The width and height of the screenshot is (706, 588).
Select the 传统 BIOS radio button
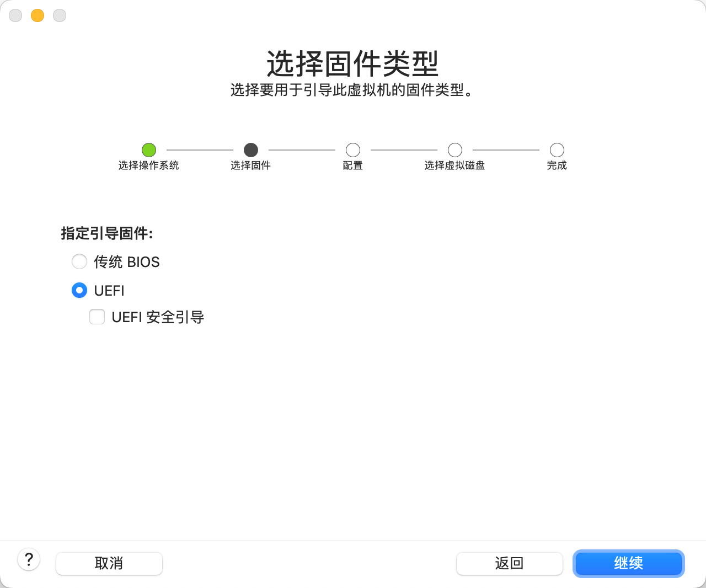click(79, 261)
